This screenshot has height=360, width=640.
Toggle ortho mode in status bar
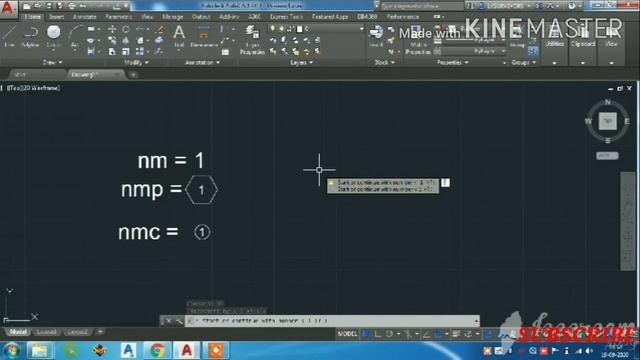tap(378, 334)
